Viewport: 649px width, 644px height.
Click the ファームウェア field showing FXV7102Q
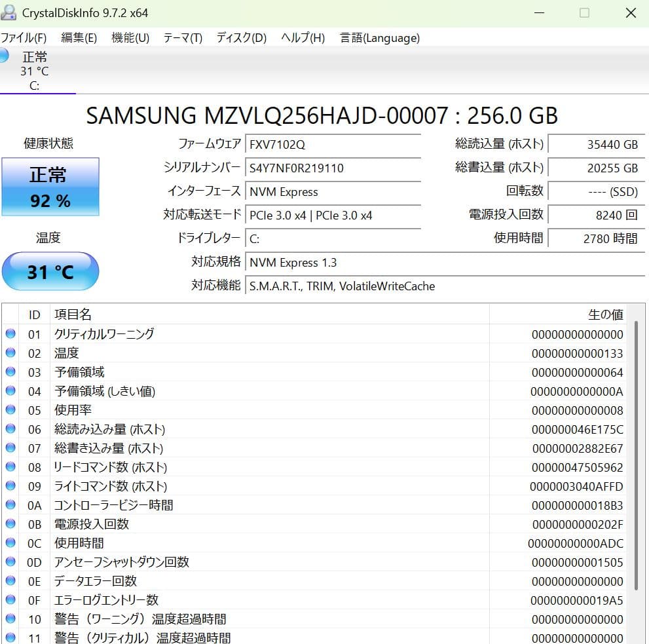(333, 144)
